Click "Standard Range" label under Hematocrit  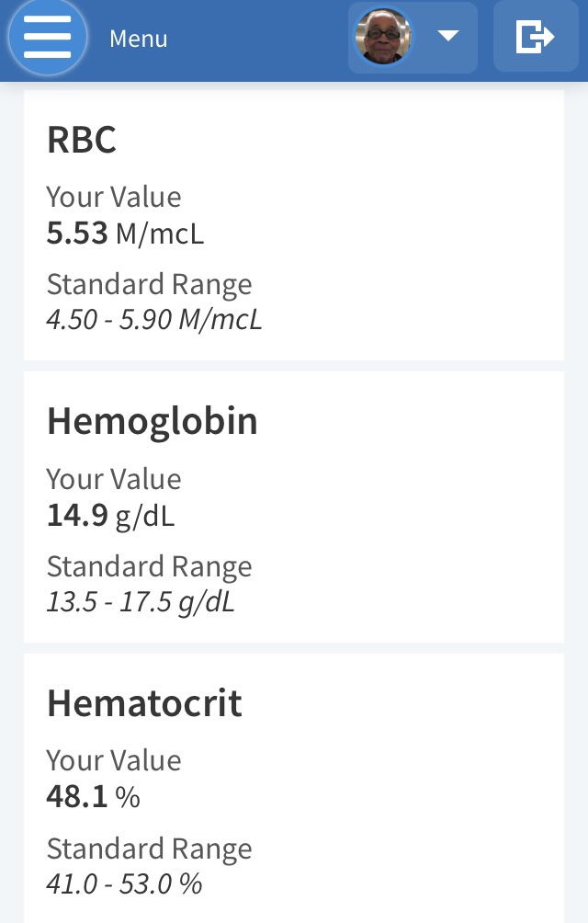149,849
